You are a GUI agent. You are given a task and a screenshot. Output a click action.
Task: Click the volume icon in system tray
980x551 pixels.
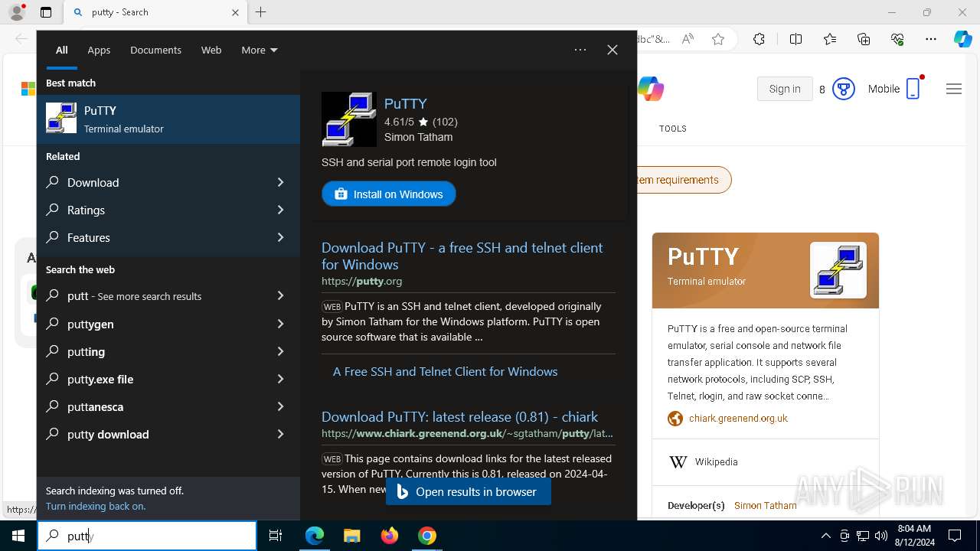[x=881, y=536]
